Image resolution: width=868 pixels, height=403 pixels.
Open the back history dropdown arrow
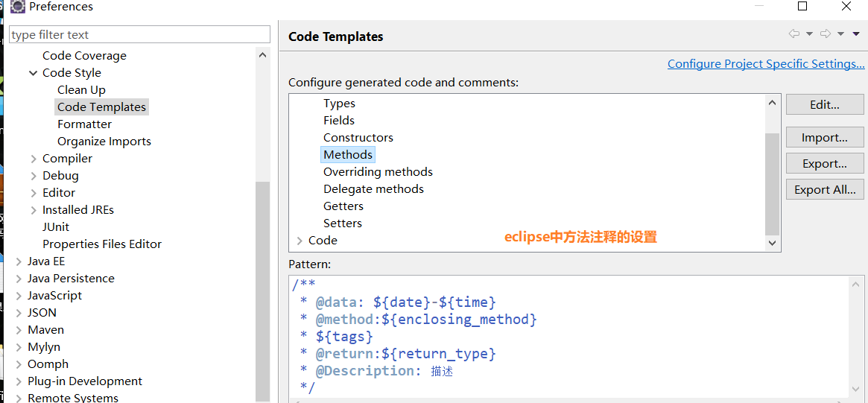click(809, 34)
